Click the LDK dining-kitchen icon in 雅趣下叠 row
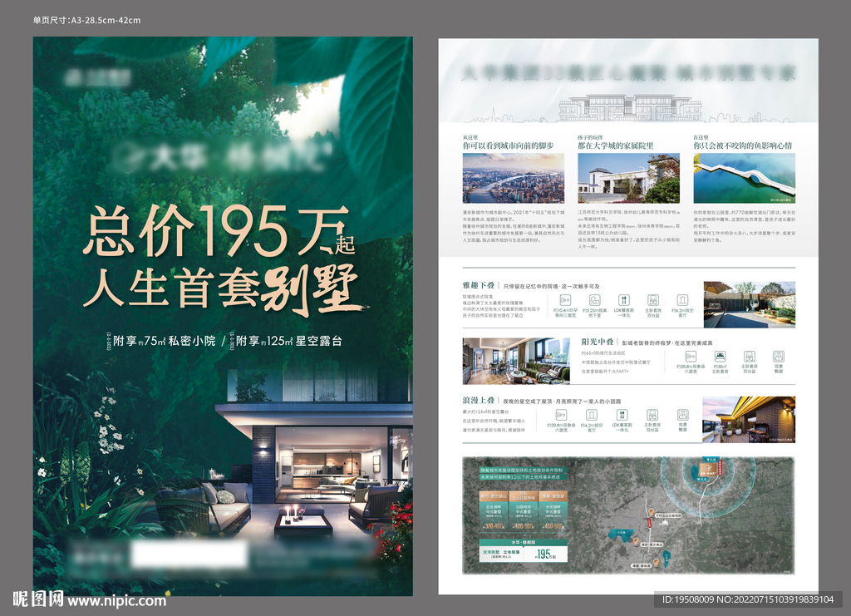851x616 pixels. 624,301
